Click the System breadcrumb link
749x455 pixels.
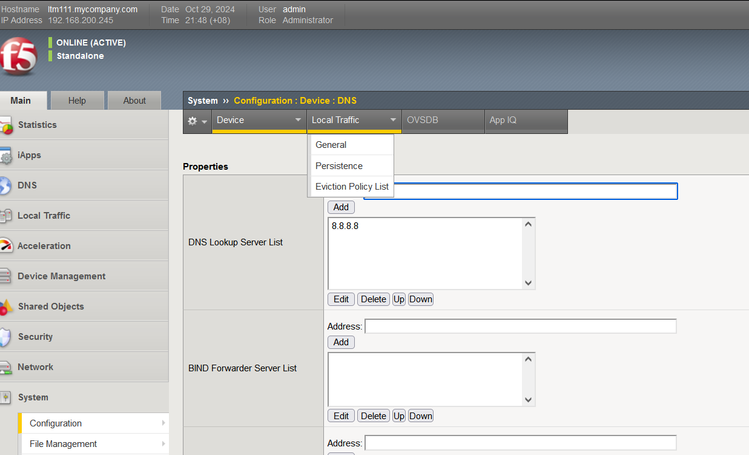[x=203, y=101]
